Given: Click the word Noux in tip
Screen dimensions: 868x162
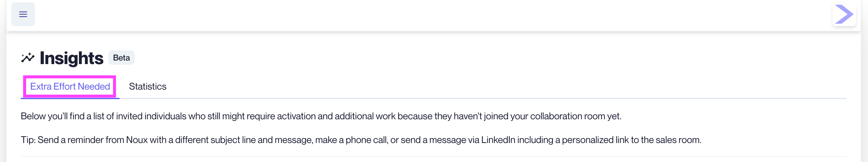Looking at the screenshot, I should coord(137,140).
